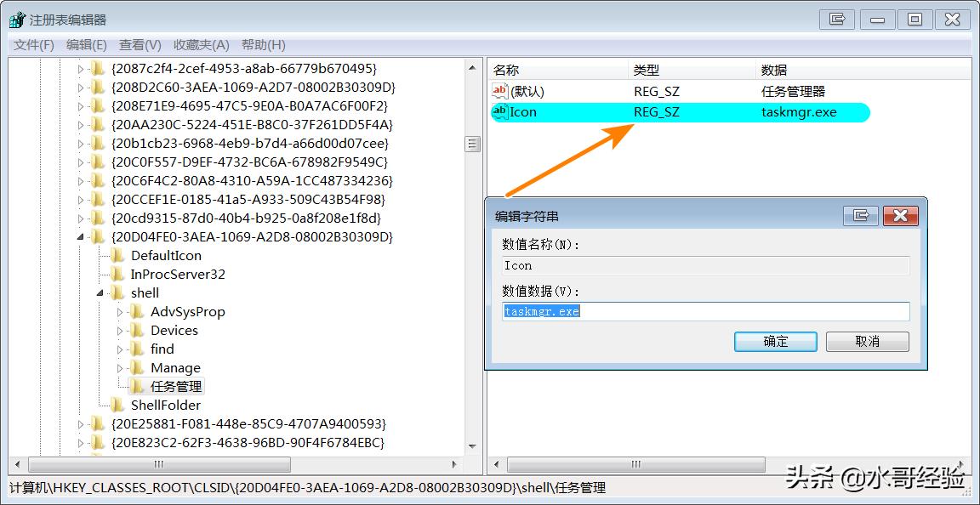Click the Registry Editor title bar icon
980x505 pixels.
(x=18, y=20)
